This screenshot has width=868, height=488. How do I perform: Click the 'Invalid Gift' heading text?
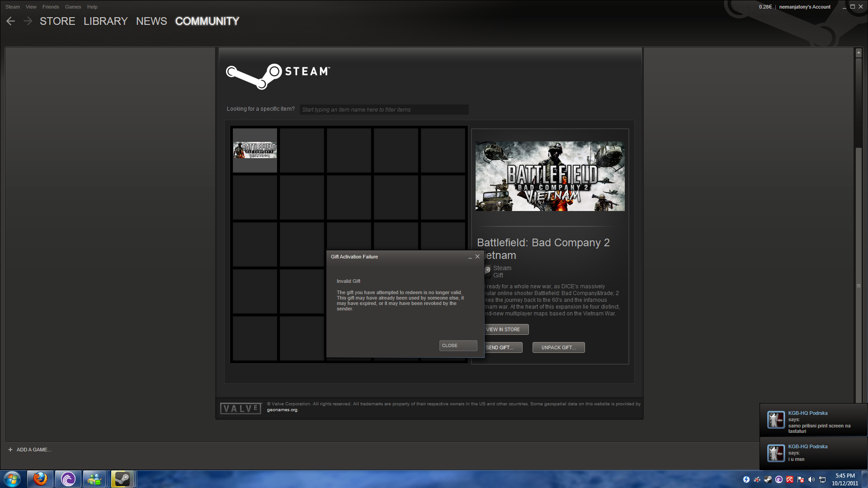pos(349,281)
